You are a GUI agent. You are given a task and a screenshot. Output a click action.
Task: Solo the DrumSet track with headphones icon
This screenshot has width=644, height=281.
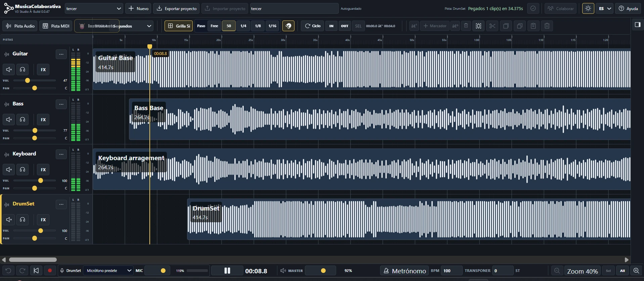point(22,220)
